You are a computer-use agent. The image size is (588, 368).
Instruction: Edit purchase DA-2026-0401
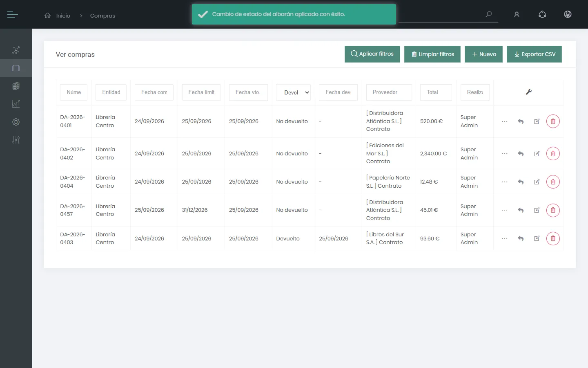coord(537,121)
